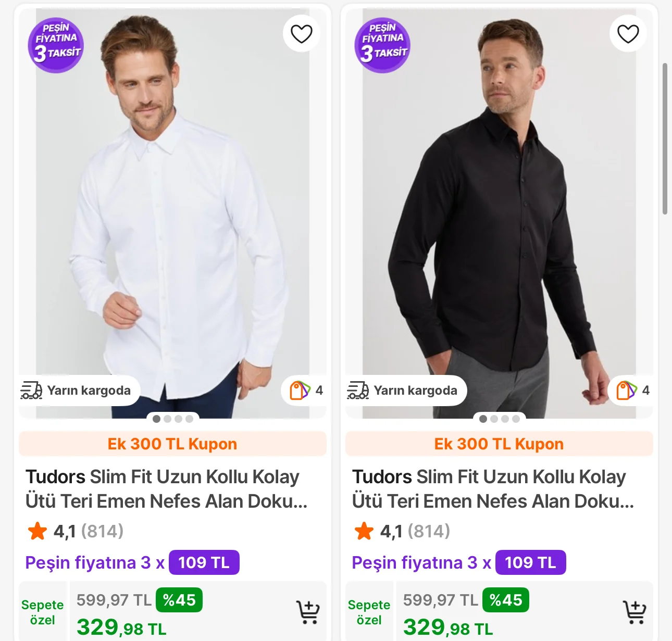Open white shirt color variants icon
This screenshot has height=641, width=672.
[x=300, y=390]
